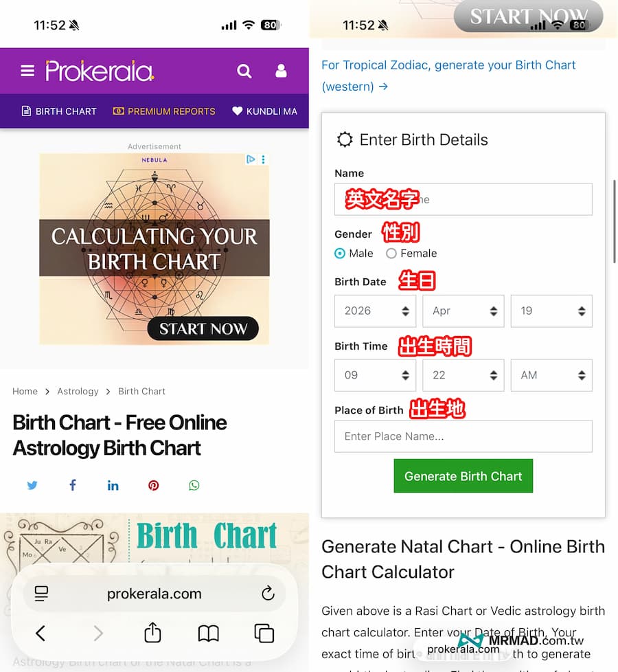Share through the WhatsApp icon
Screen dimensions: 618x672
(194, 486)
